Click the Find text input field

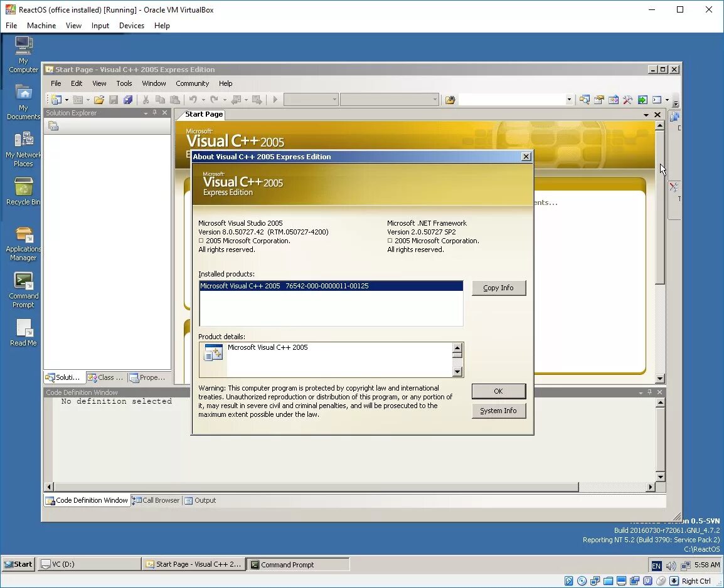click(512, 100)
